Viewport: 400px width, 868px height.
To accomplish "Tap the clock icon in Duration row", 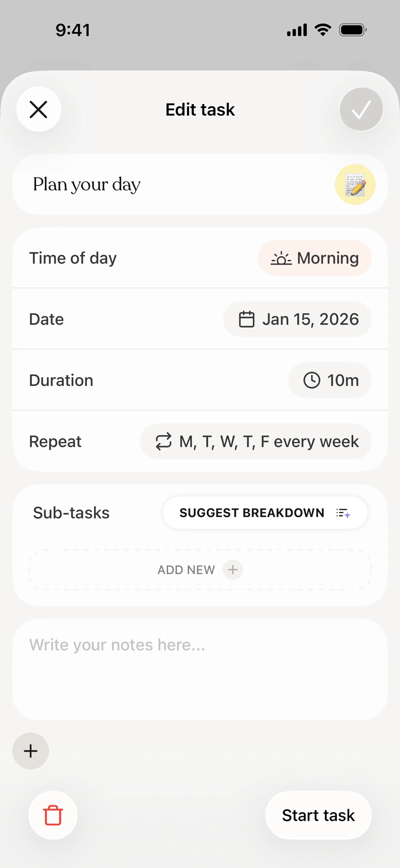I will (311, 380).
